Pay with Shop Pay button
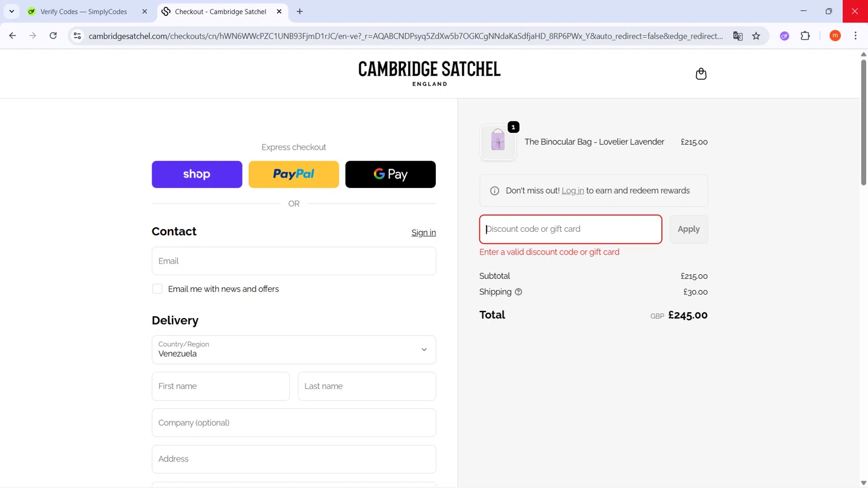Image resolution: width=868 pixels, height=488 pixels. tap(197, 174)
